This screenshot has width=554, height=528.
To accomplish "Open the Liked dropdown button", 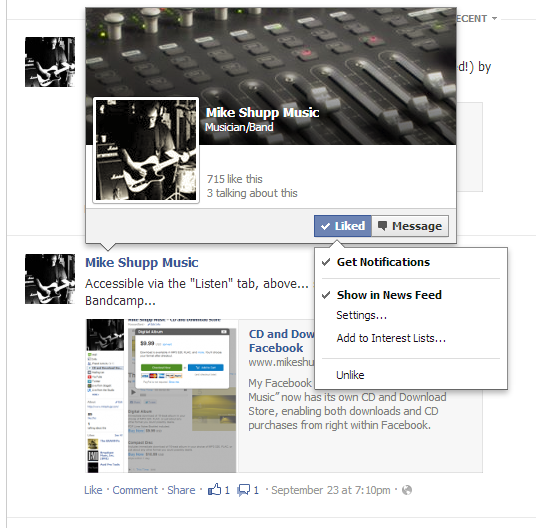I will [x=343, y=226].
